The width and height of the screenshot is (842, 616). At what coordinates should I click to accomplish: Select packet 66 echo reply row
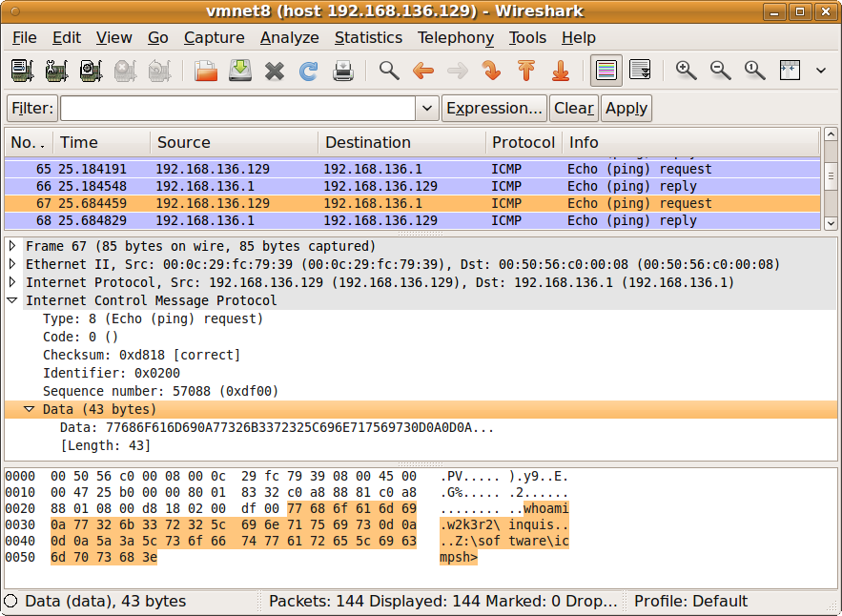click(412, 186)
